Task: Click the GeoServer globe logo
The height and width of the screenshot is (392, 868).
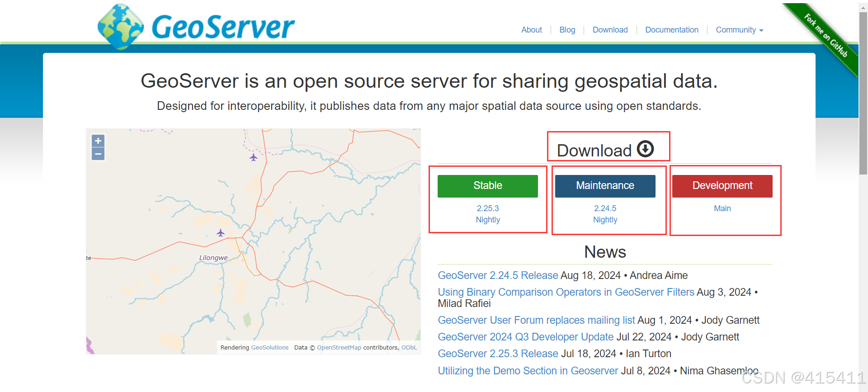Action: point(121,26)
